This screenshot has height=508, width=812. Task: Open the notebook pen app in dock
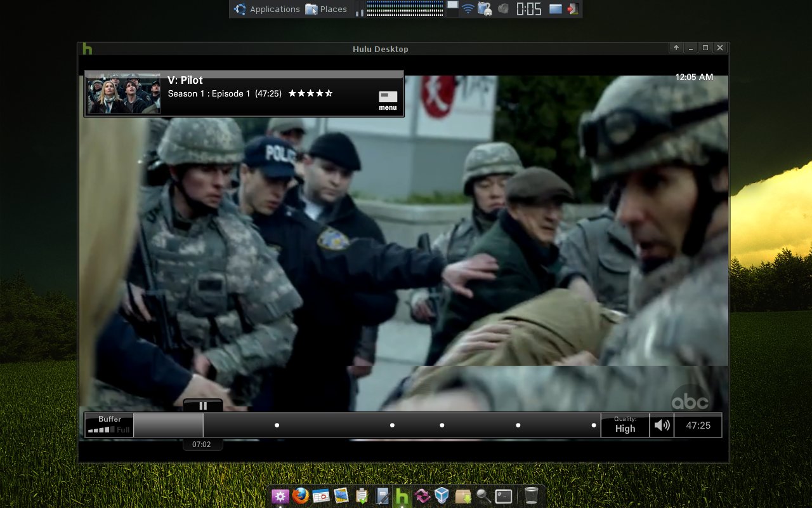[382, 496]
